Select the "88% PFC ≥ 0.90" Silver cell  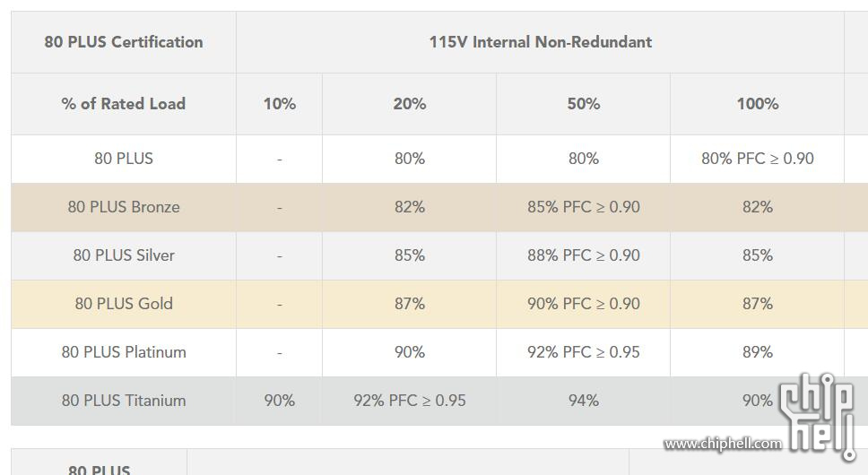583,255
